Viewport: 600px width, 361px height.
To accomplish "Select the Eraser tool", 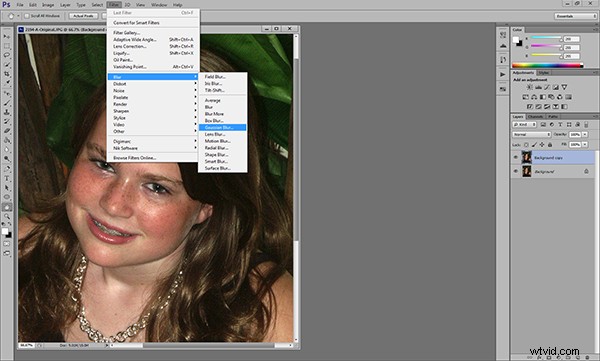I will (7, 131).
